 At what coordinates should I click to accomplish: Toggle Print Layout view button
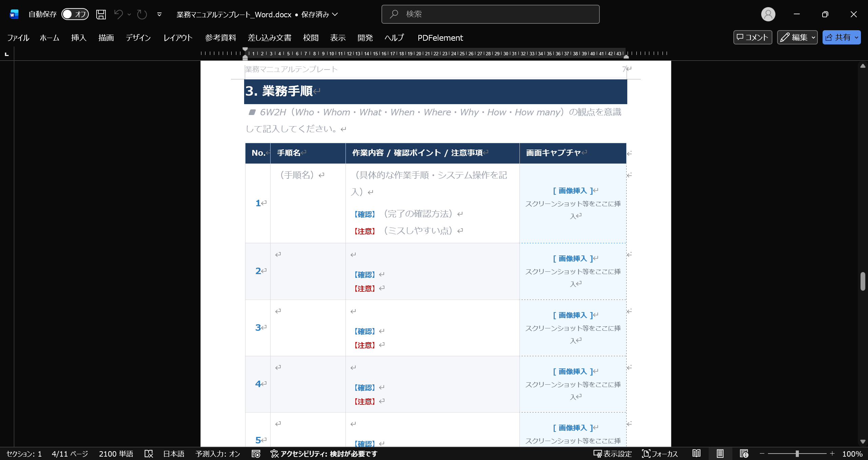pyautogui.click(x=720, y=454)
